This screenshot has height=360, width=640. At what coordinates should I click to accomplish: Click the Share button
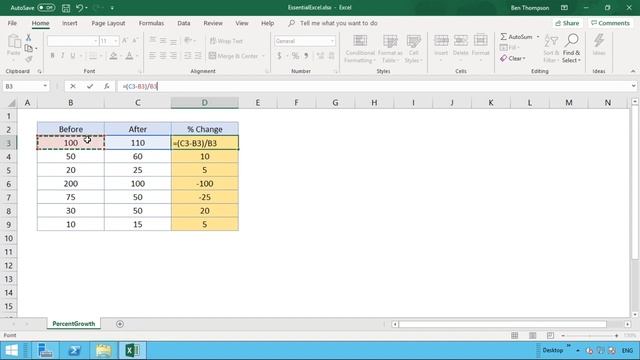pos(567,23)
